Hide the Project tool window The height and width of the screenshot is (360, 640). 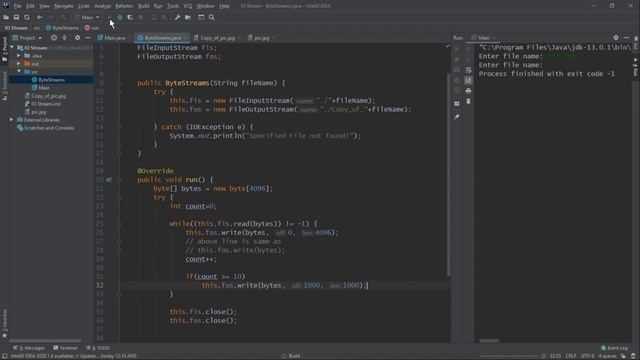point(88,38)
